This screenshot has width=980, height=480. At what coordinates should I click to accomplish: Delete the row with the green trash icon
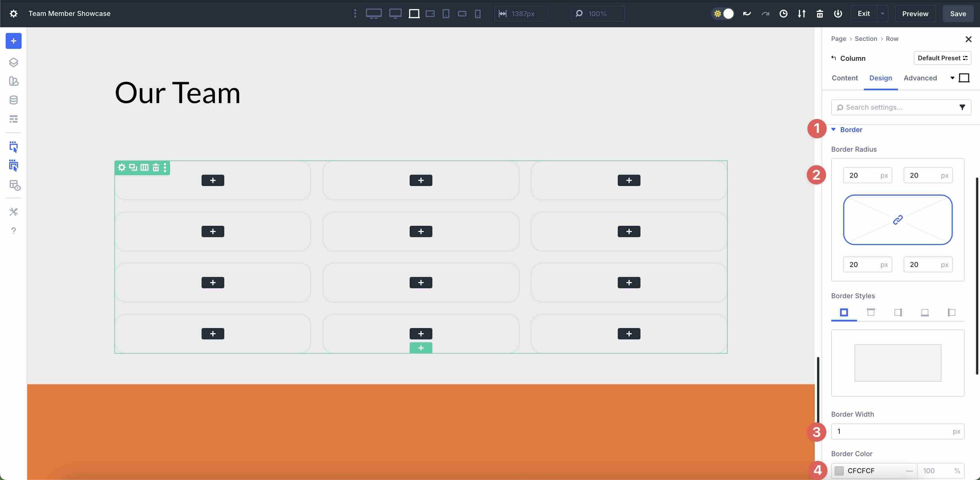coord(156,168)
